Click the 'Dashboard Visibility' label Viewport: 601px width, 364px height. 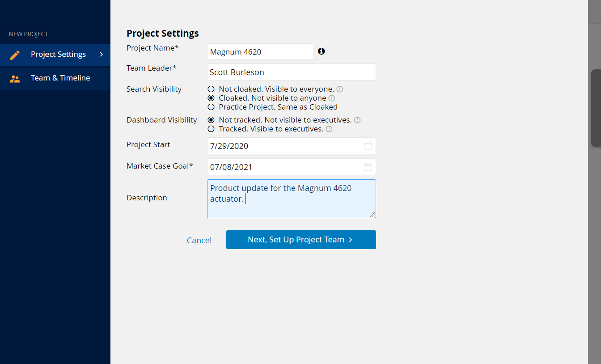point(162,120)
